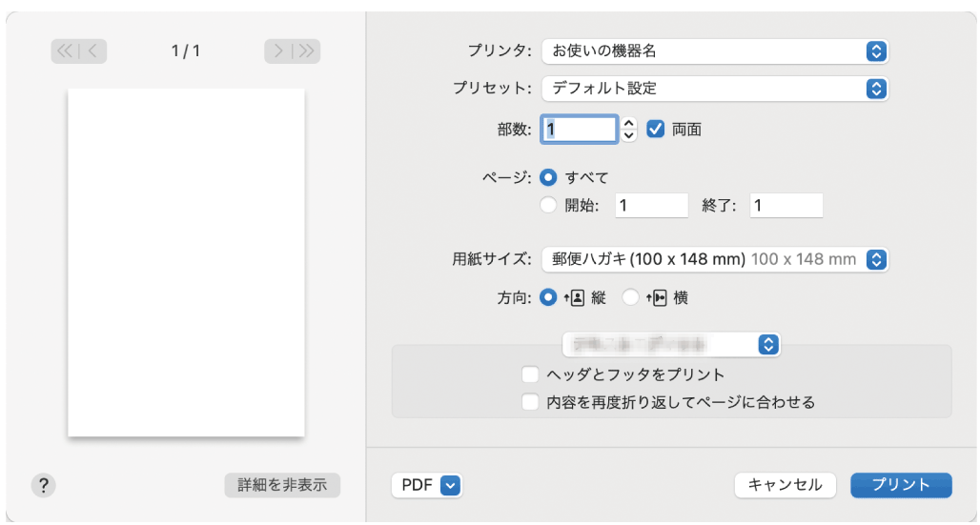Click the 部数 copies stepper arrows

(629, 130)
